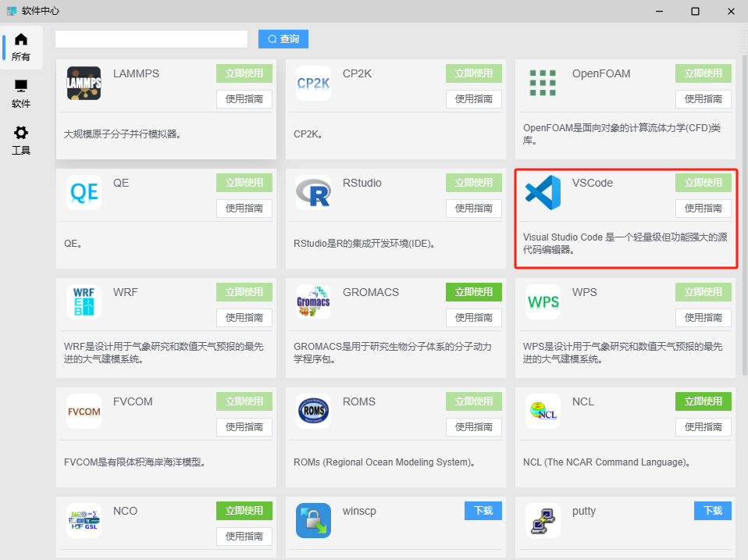Launch NCL with 立即使用
This screenshot has width=748, height=560.
(x=703, y=401)
